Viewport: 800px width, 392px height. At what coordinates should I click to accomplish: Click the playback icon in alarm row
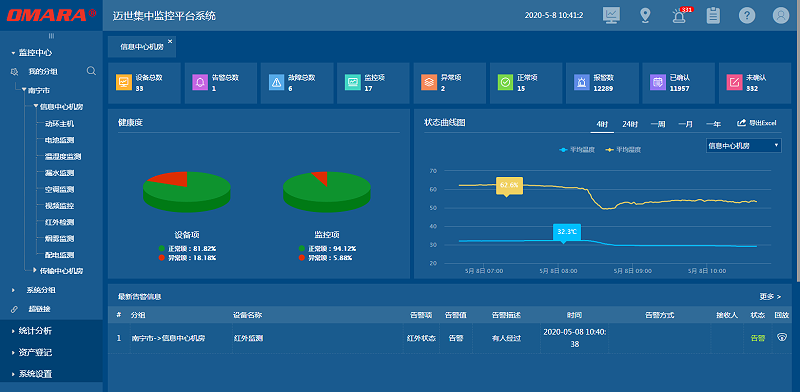pos(782,337)
